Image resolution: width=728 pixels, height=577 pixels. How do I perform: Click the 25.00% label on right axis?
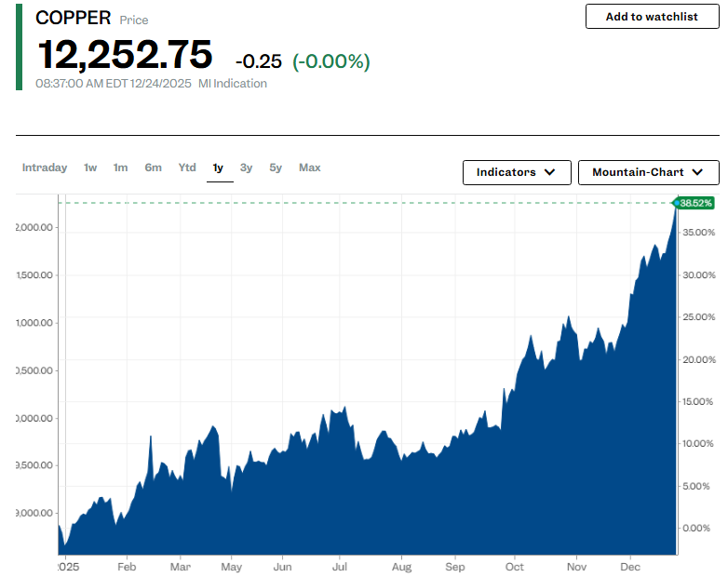(x=699, y=317)
